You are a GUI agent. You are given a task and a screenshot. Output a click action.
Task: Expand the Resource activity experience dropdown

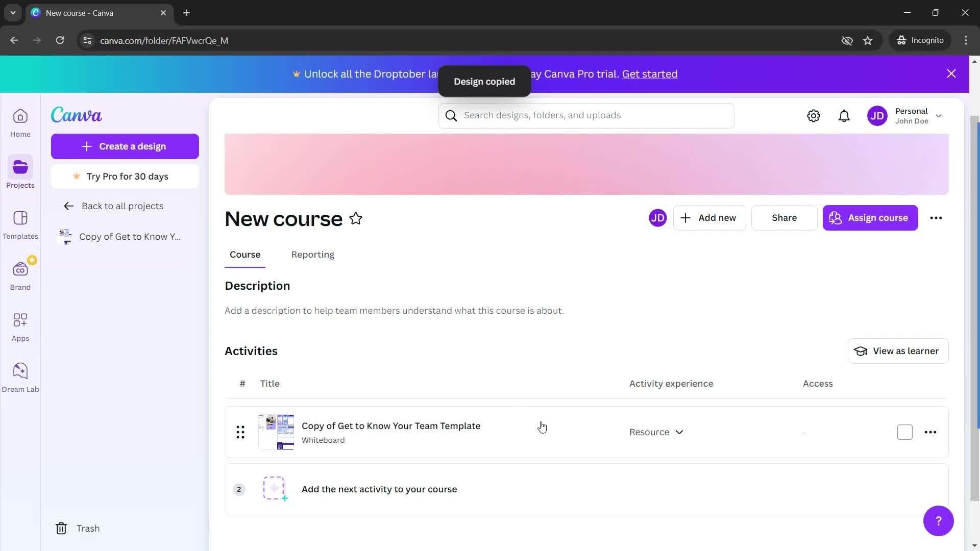point(657,432)
